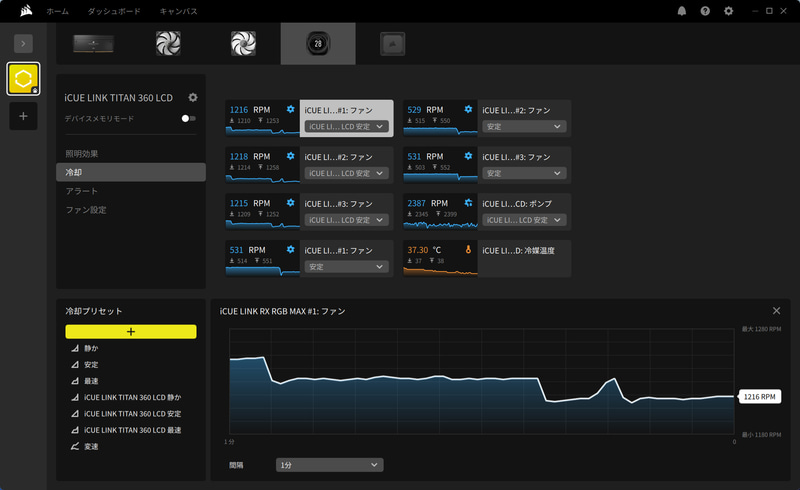This screenshot has height=490, width=800.
Task: Open the ポンプ preset dropdown
Action: coord(524,220)
